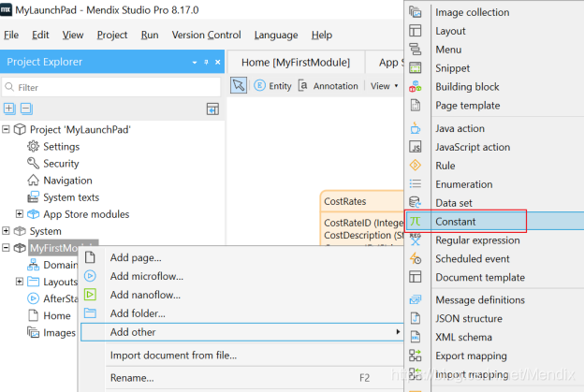The width and height of the screenshot is (584, 392).
Task: Click the Enumeration list icon
Action: coord(416,184)
